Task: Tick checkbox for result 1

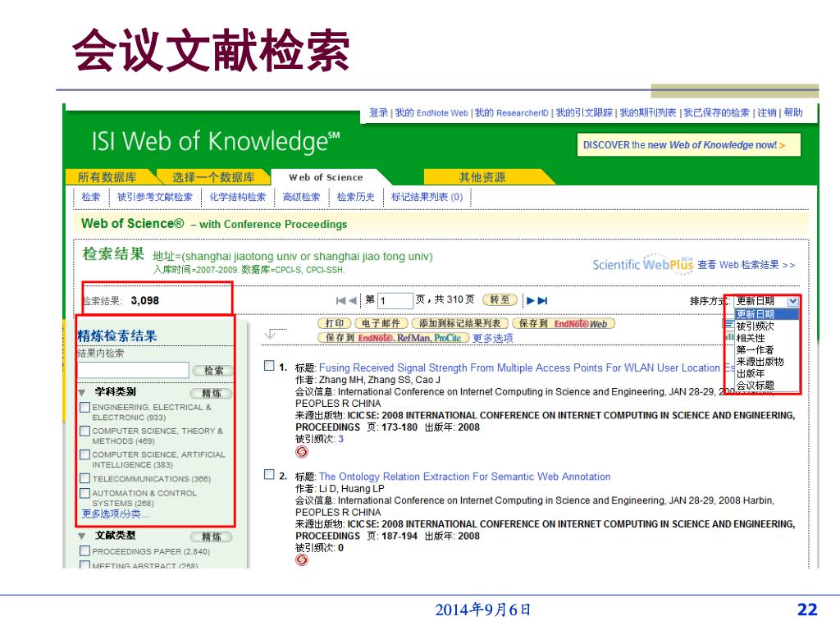Action: click(269, 365)
